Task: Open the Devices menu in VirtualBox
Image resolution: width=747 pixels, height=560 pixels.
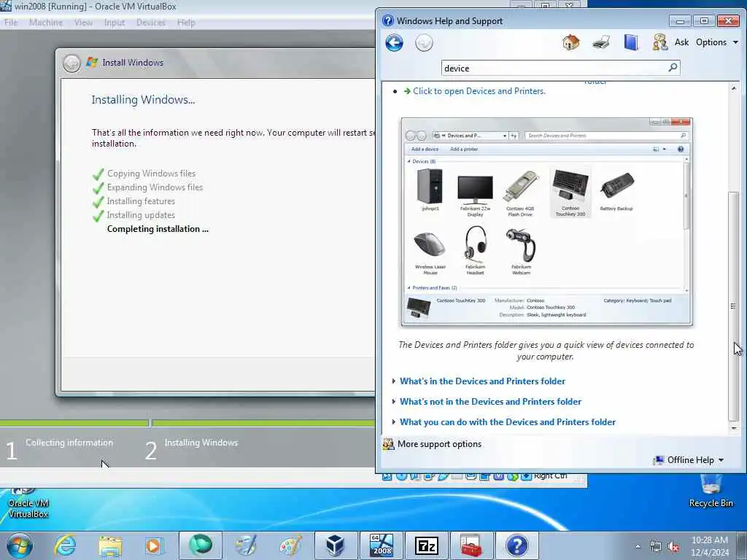Action: click(150, 23)
